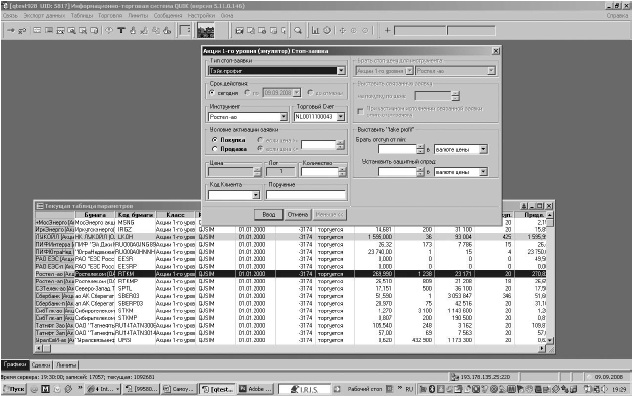The width and height of the screenshot is (633, 396).
Task: Click into the Поручение text field
Action: [306, 195]
